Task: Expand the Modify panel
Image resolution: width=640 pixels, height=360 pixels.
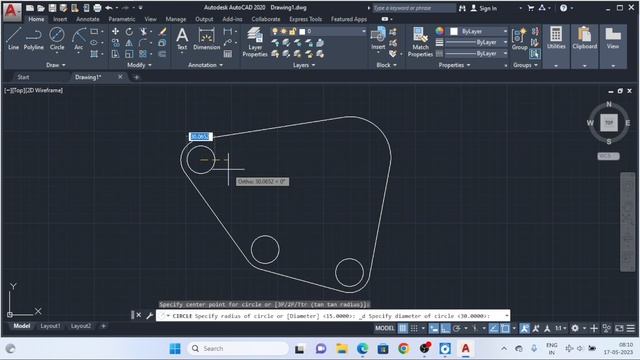Action: 139,65
